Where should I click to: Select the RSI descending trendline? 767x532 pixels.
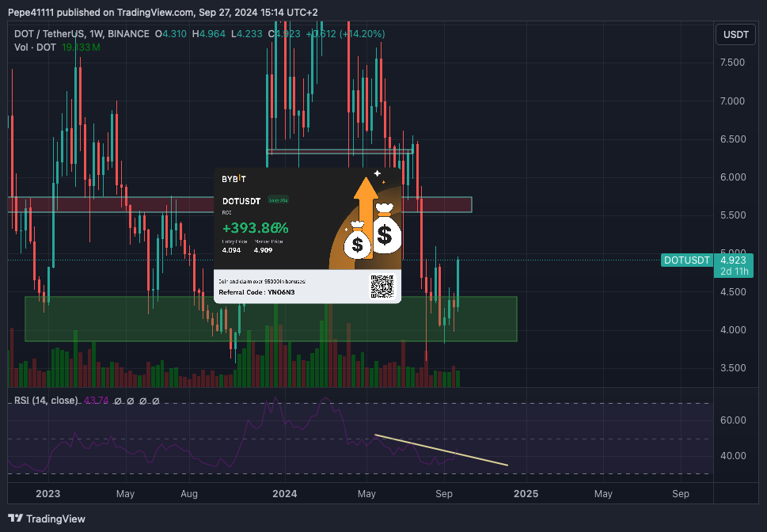tap(441, 450)
